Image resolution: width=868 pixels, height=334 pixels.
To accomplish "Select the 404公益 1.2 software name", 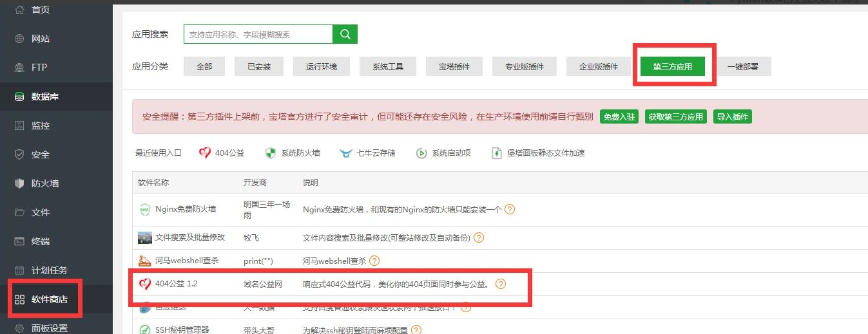I will coord(176,284).
